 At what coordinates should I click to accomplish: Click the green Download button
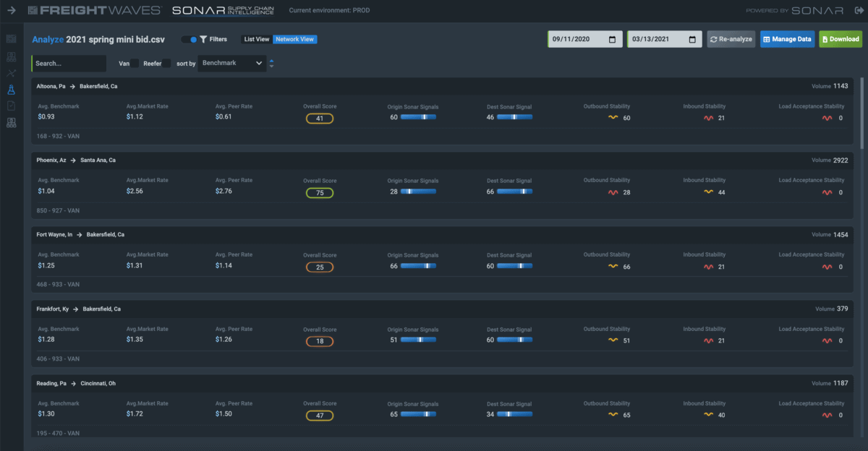pyautogui.click(x=840, y=39)
